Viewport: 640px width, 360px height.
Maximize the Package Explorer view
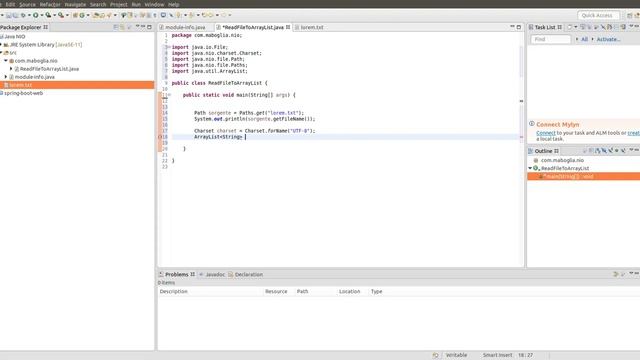149,27
